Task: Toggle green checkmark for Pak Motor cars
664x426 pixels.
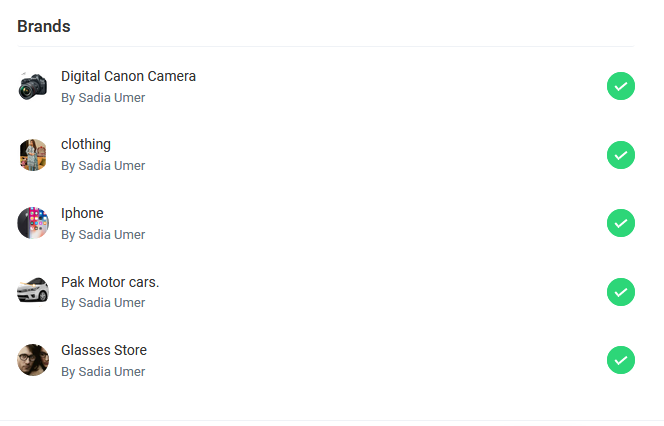Action: tap(621, 292)
